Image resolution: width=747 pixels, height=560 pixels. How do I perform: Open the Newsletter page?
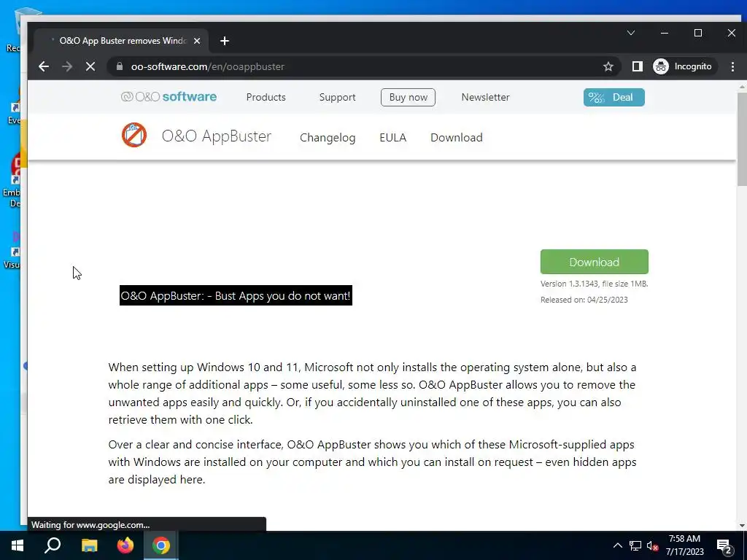485,97
